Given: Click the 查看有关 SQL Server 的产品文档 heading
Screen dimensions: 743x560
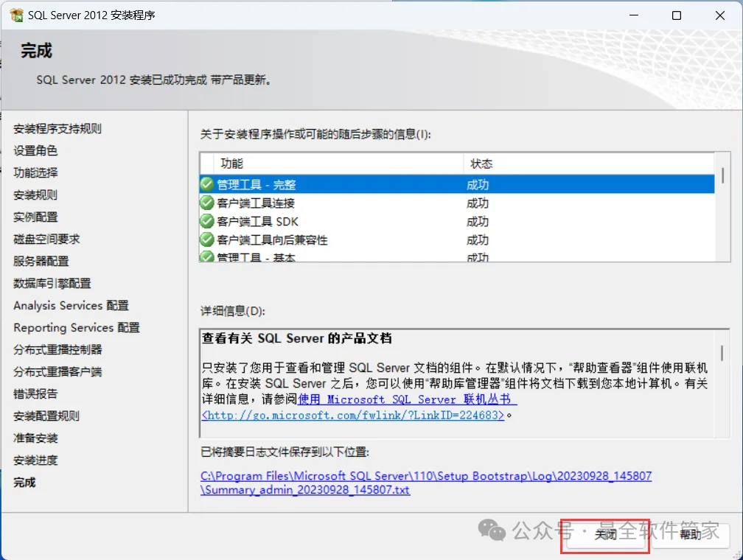Looking at the screenshot, I should point(297,337).
